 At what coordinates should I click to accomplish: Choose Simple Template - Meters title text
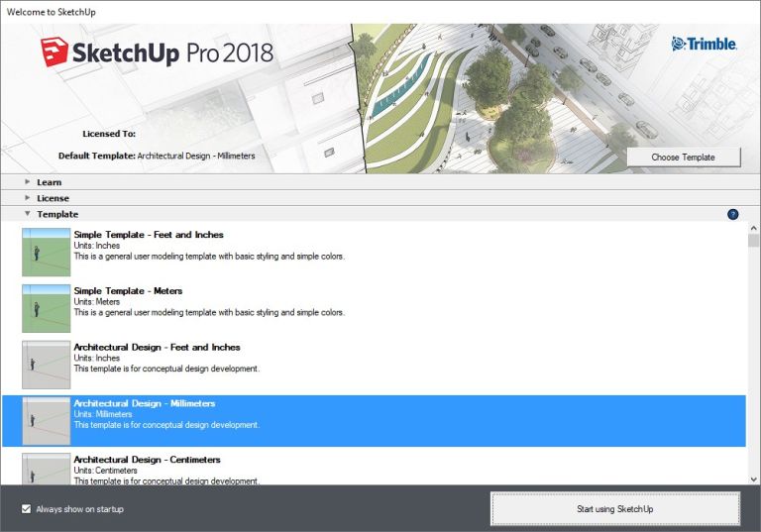pyautogui.click(x=128, y=291)
